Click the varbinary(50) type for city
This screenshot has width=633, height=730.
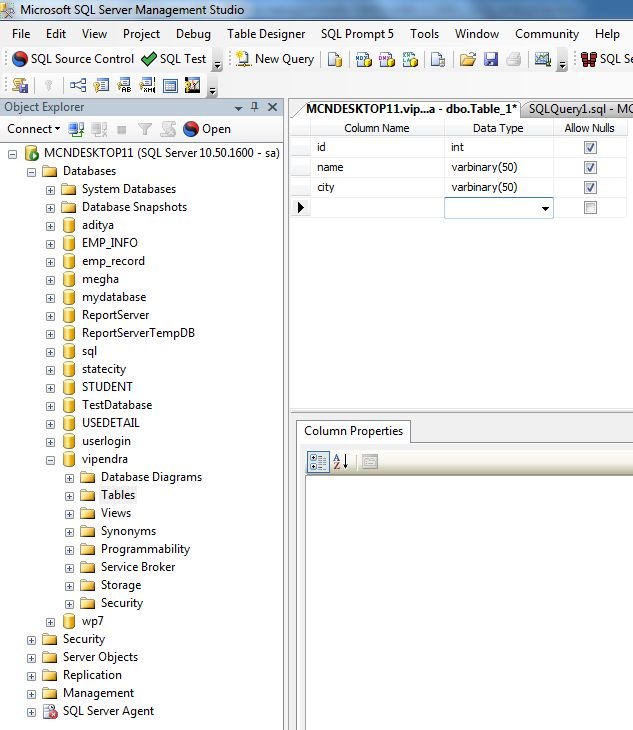pos(498,187)
